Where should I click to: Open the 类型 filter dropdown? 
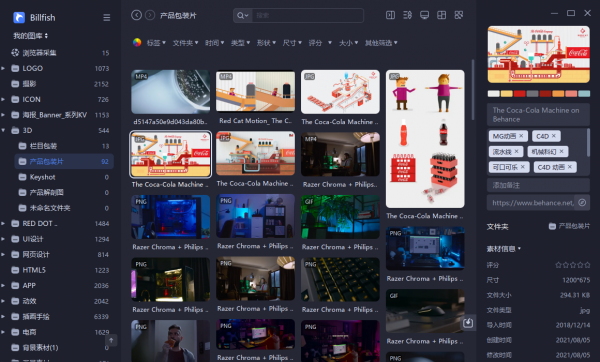tap(240, 43)
